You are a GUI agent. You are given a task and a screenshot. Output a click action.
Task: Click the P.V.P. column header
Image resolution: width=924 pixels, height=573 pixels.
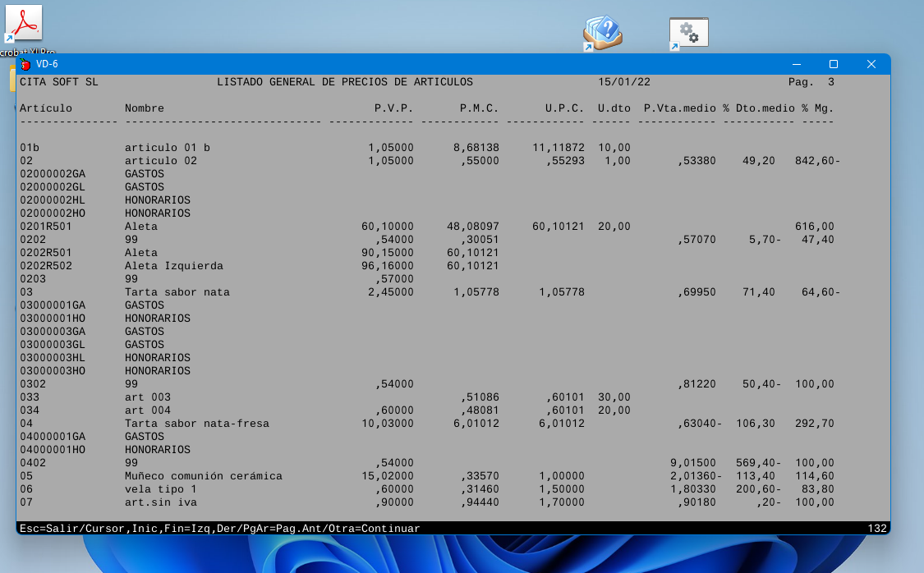(x=393, y=108)
